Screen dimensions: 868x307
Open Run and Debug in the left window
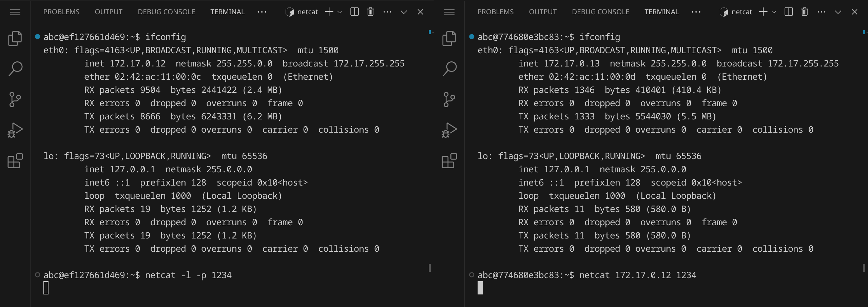click(15, 130)
